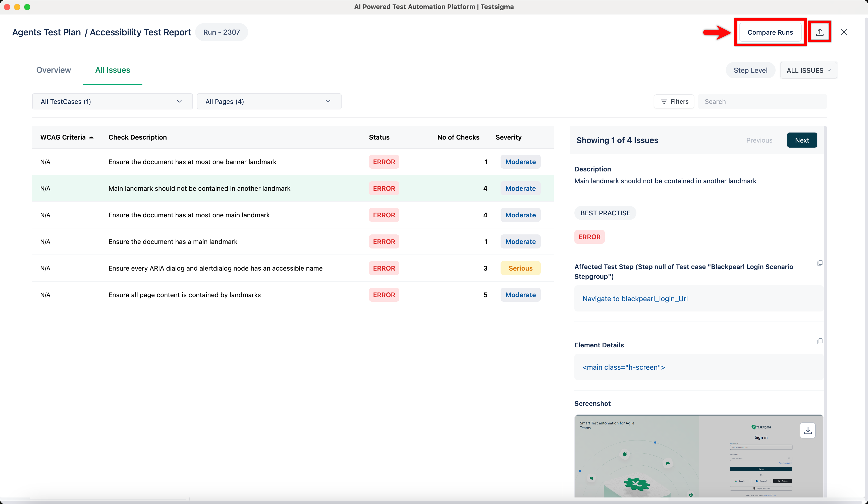The height and width of the screenshot is (504, 868).
Task: Click the export/share report icon
Action: point(820,32)
